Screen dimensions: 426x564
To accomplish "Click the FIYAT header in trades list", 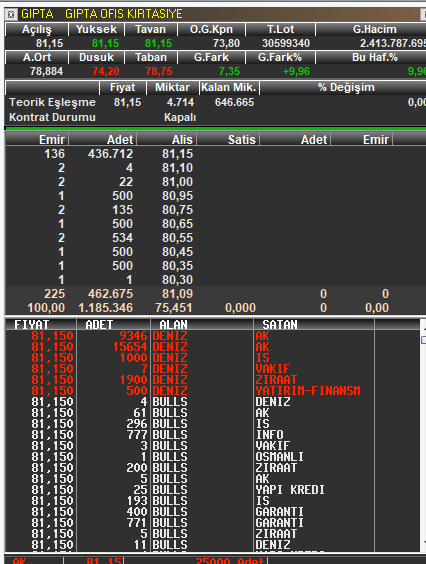I will 41,324.
